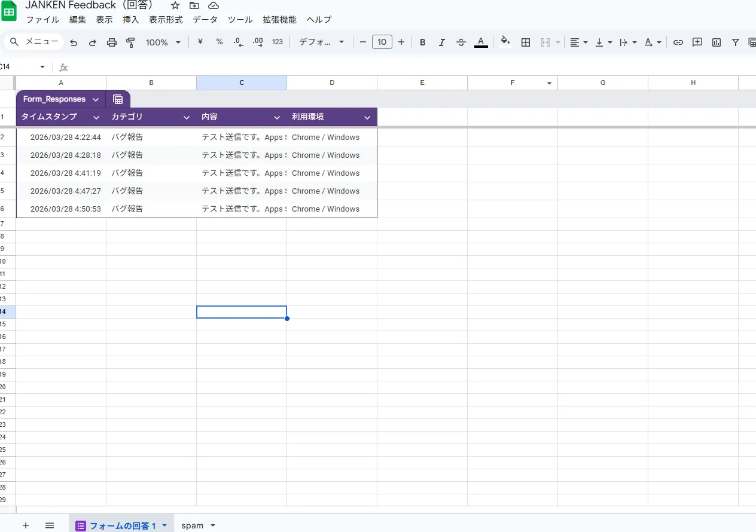This screenshot has height=532, width=756.
Task: Toggle bold formatting
Action: click(x=423, y=42)
